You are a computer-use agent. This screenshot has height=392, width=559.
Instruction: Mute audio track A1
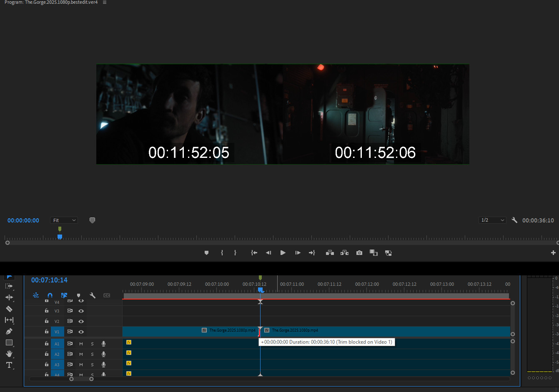pyautogui.click(x=81, y=344)
